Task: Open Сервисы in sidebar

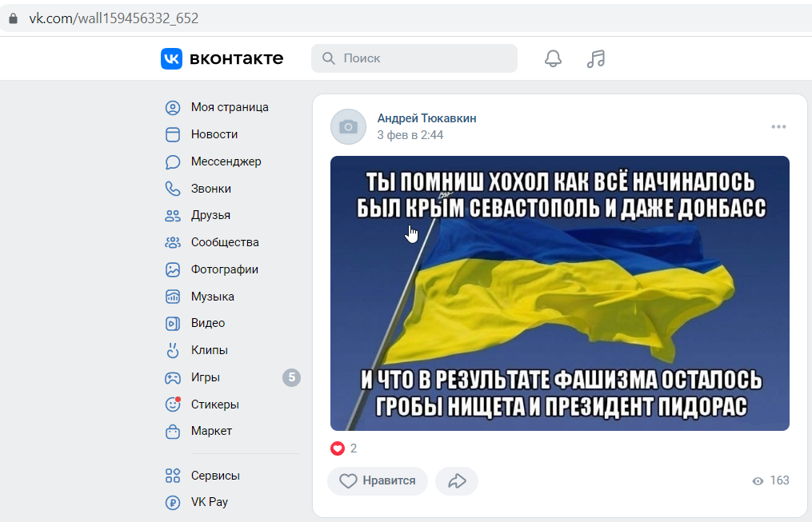Action: pos(230,476)
